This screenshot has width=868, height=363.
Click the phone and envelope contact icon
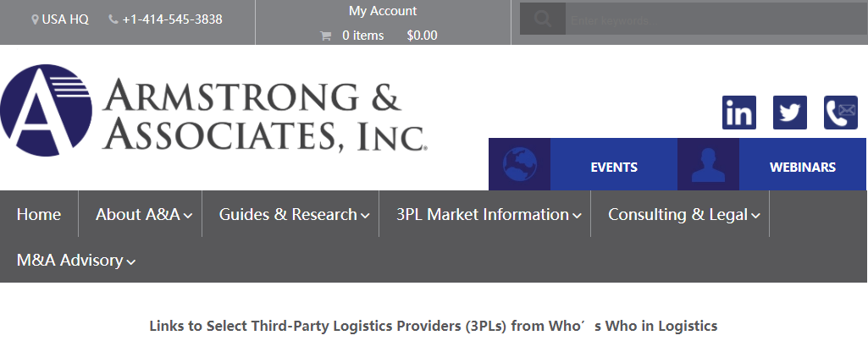pyautogui.click(x=841, y=113)
